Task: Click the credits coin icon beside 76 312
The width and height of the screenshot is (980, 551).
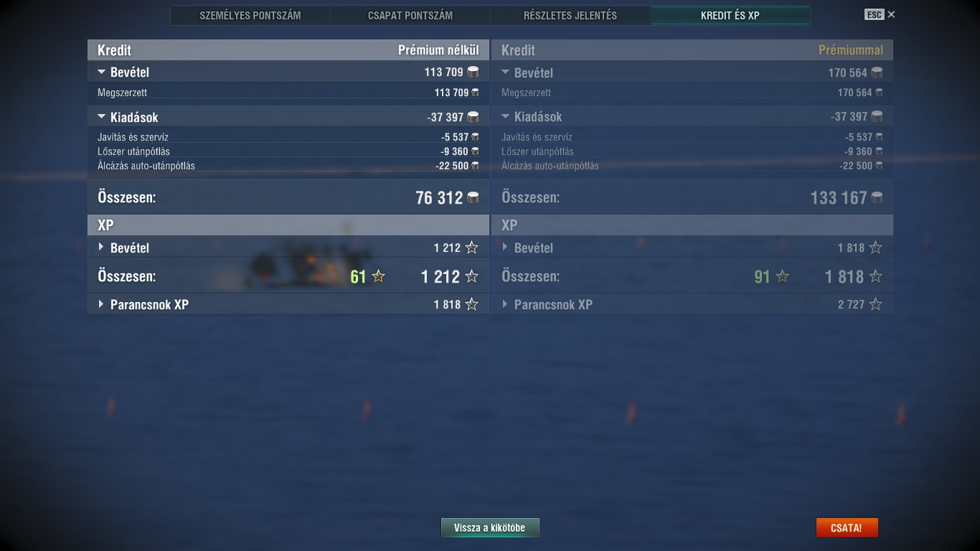Action: point(473,198)
